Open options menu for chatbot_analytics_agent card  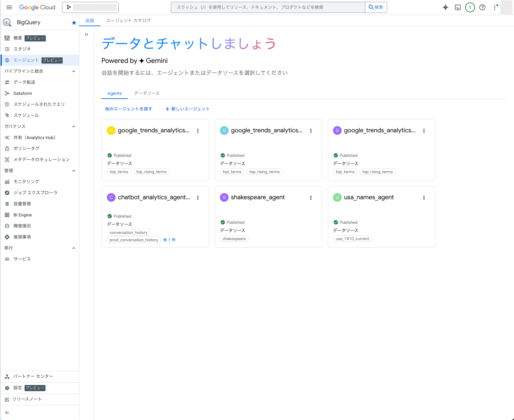(x=198, y=198)
